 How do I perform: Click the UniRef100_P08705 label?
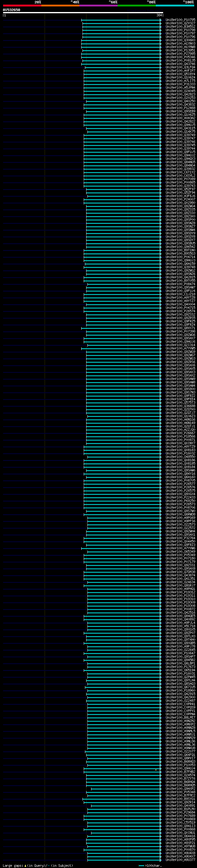coord(180,481)
